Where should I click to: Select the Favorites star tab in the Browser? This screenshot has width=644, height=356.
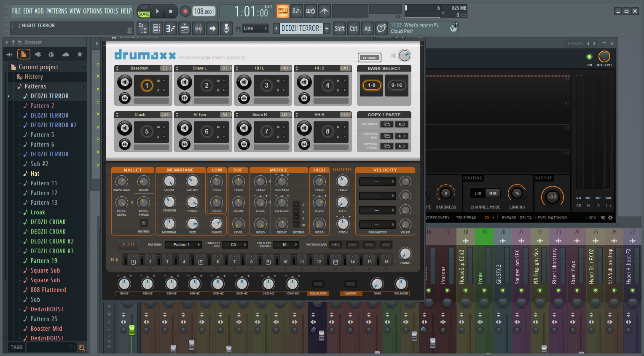80,54
